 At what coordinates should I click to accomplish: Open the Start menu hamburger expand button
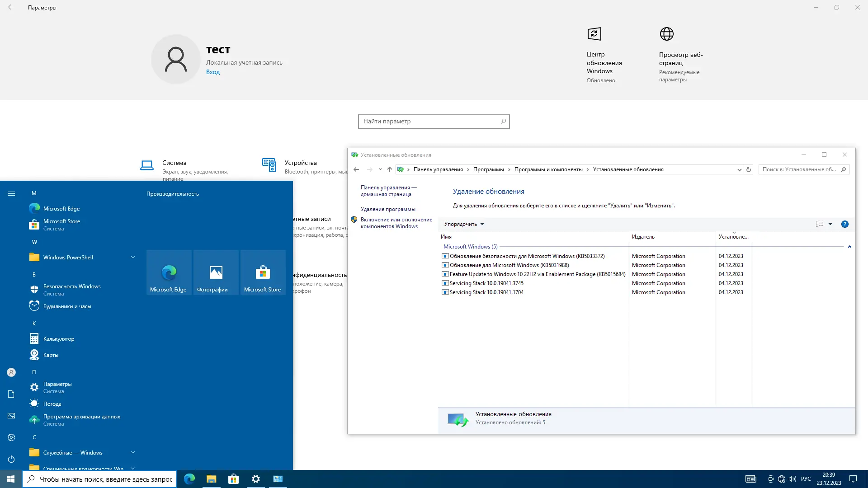11,193
